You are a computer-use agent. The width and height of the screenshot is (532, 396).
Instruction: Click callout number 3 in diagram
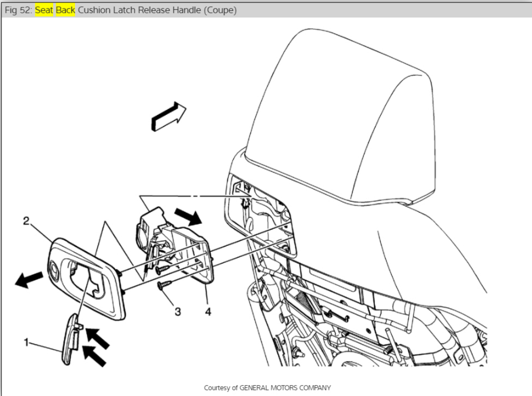tap(178, 311)
